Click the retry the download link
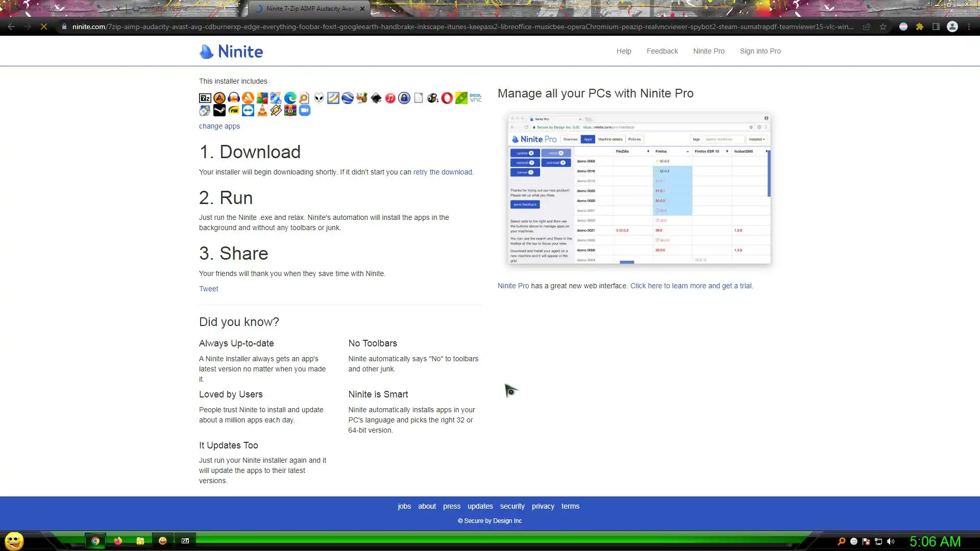980x551 pixels. click(x=443, y=172)
